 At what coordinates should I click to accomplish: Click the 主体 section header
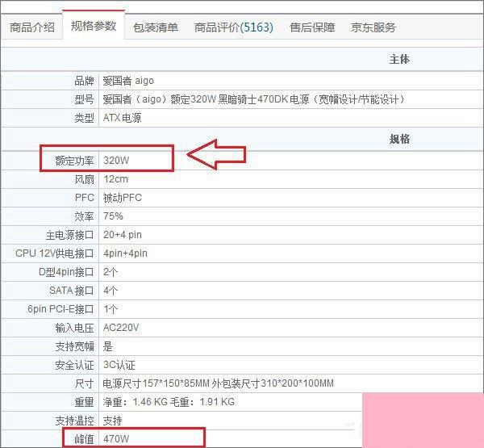[399, 59]
